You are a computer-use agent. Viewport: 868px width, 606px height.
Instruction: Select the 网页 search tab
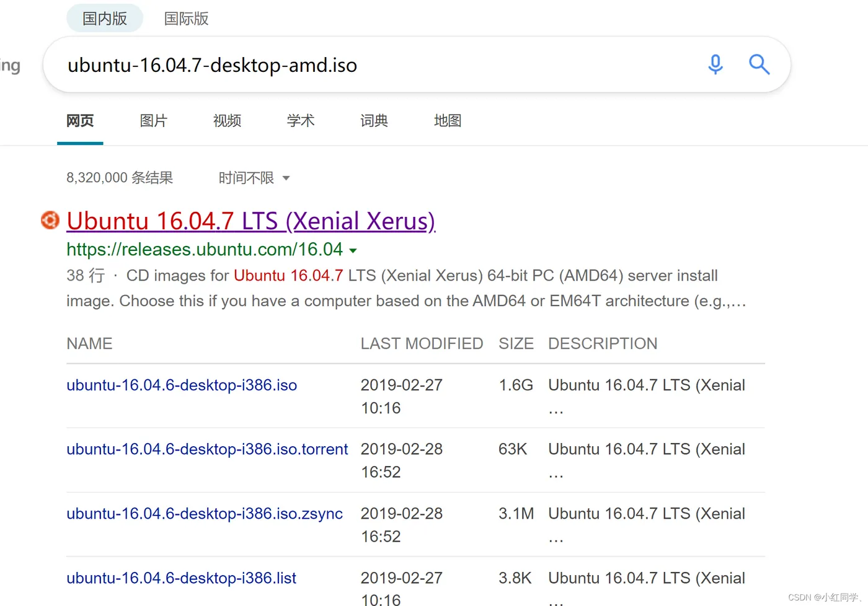80,121
